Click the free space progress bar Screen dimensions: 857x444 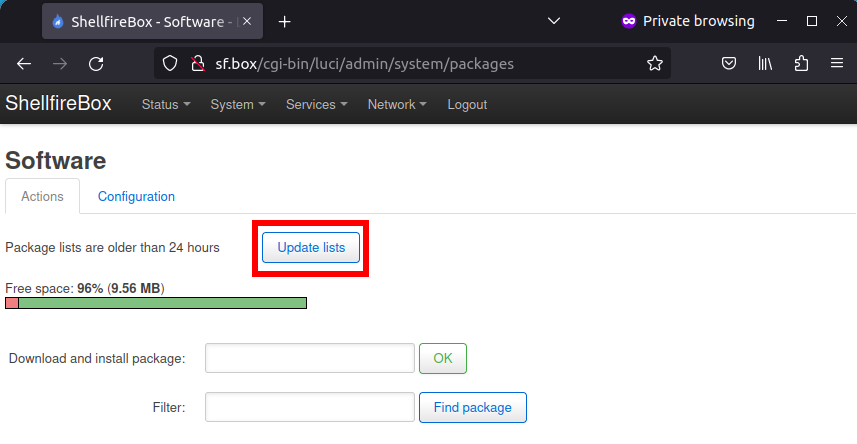(x=156, y=303)
